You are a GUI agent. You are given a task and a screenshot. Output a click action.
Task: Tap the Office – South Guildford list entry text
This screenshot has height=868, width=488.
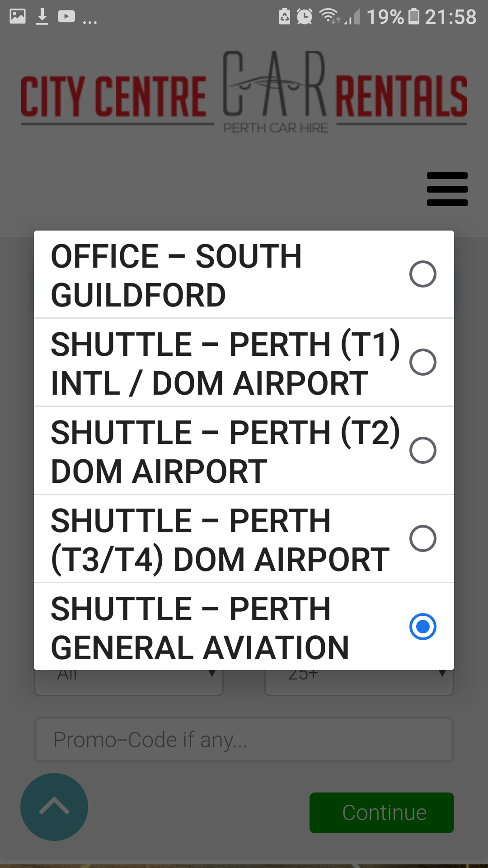pyautogui.click(x=176, y=275)
